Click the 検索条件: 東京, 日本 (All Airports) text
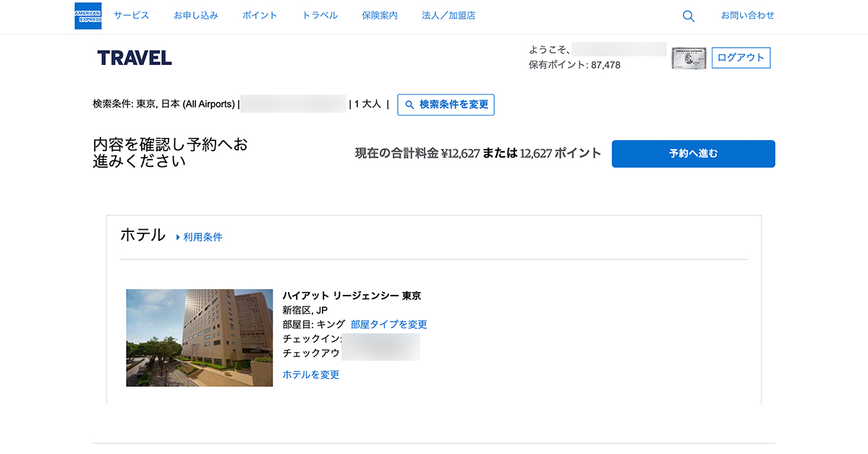The image size is (868, 454). click(x=164, y=104)
